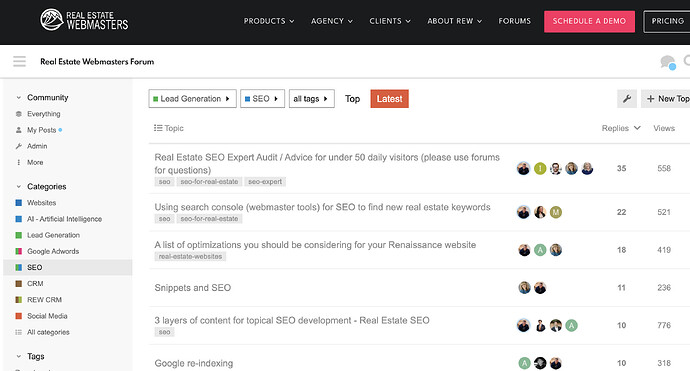Viewport: 690px width, 371px height.
Task: Click the real-estate-websites tag
Action: click(190, 257)
